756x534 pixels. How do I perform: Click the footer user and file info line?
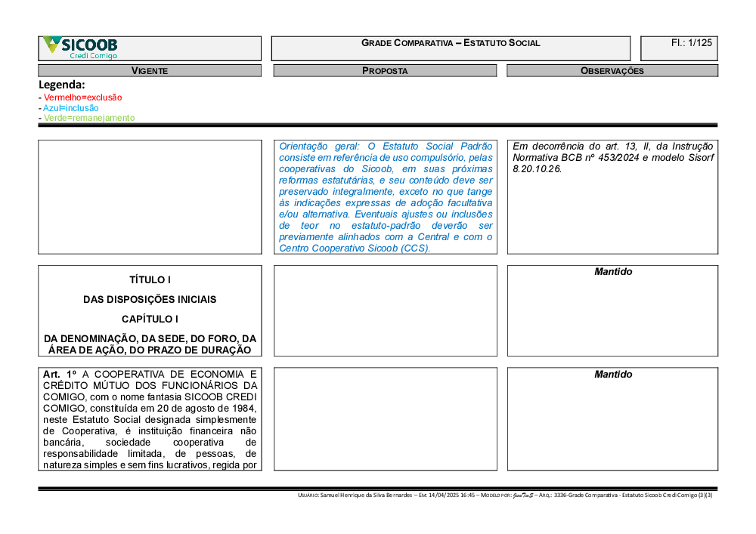pyautogui.click(x=506, y=495)
